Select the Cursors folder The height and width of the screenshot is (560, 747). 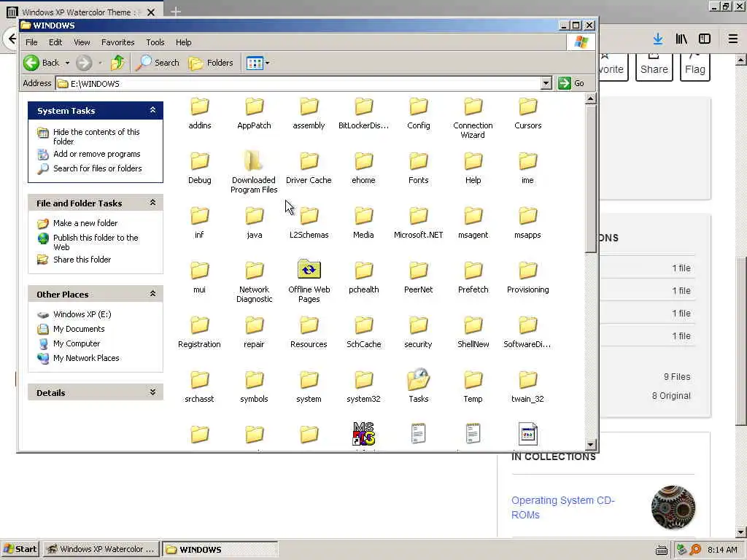[x=528, y=113]
